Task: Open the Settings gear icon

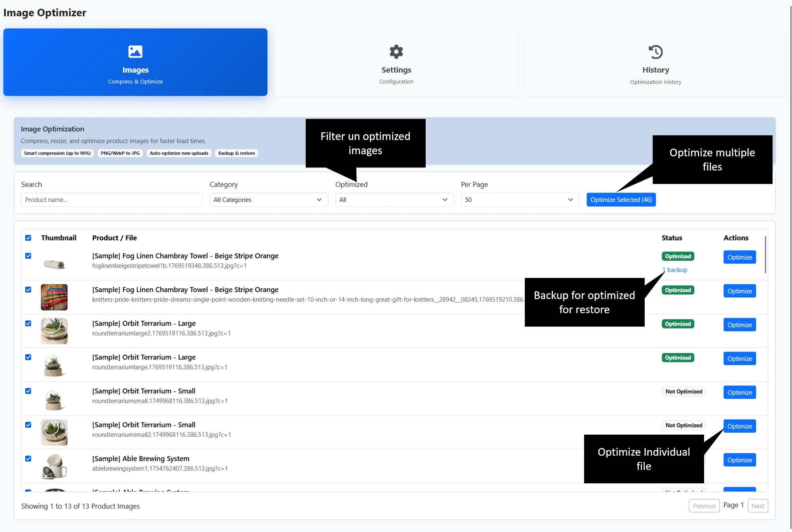Action: pos(396,51)
